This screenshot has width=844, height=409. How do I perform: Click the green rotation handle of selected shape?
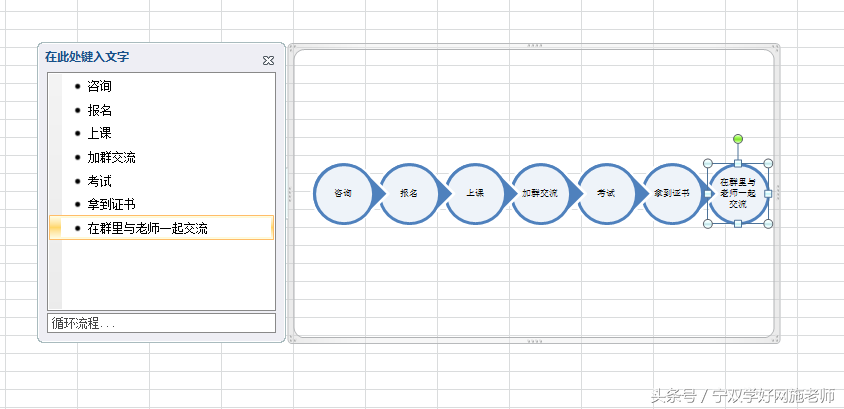738,139
